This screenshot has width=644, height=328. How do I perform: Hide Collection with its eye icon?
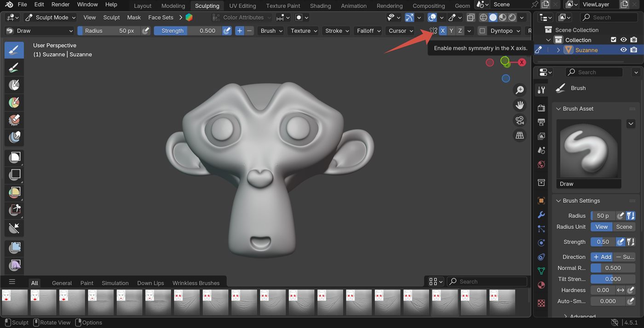(623, 40)
